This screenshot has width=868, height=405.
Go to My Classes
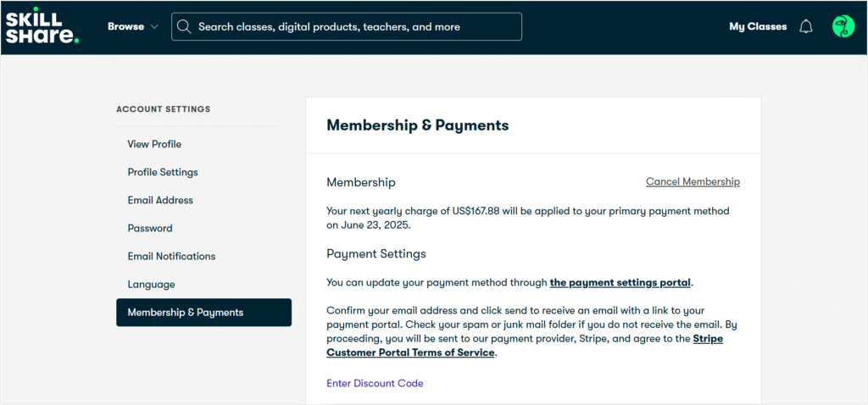click(x=758, y=27)
